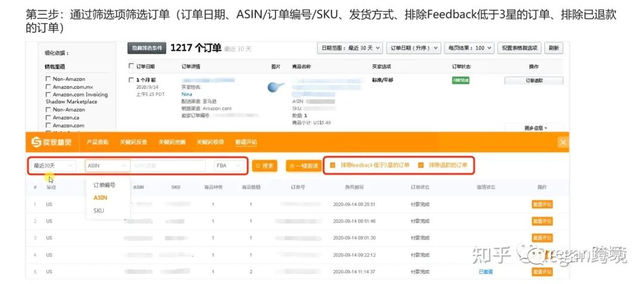Click 邀请评论 for the 11:14:37 order

tap(542, 271)
